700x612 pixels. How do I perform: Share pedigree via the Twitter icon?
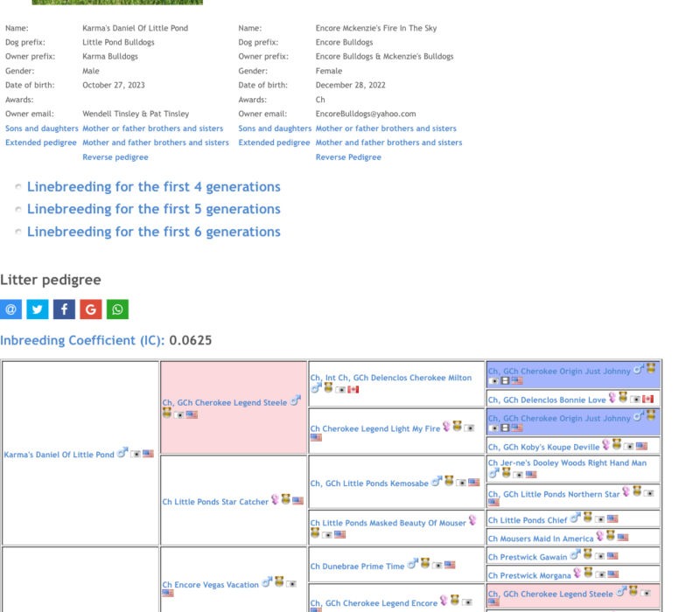click(38, 309)
